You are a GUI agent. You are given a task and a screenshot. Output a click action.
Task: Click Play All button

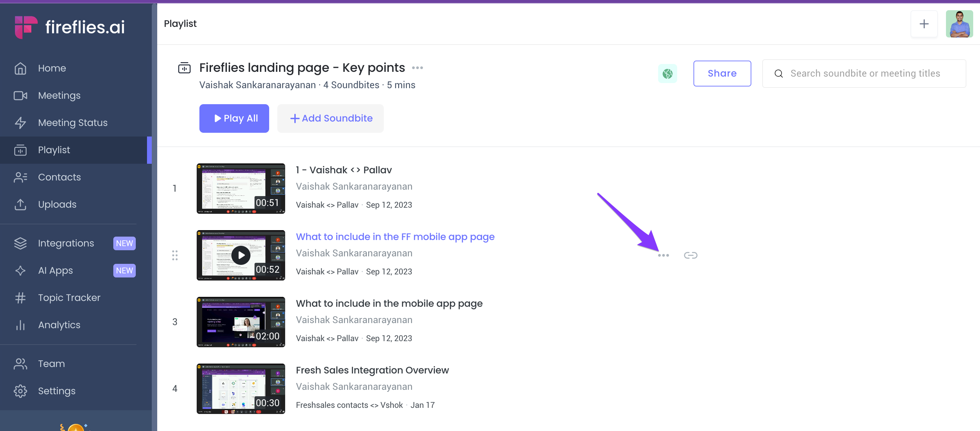pos(234,118)
